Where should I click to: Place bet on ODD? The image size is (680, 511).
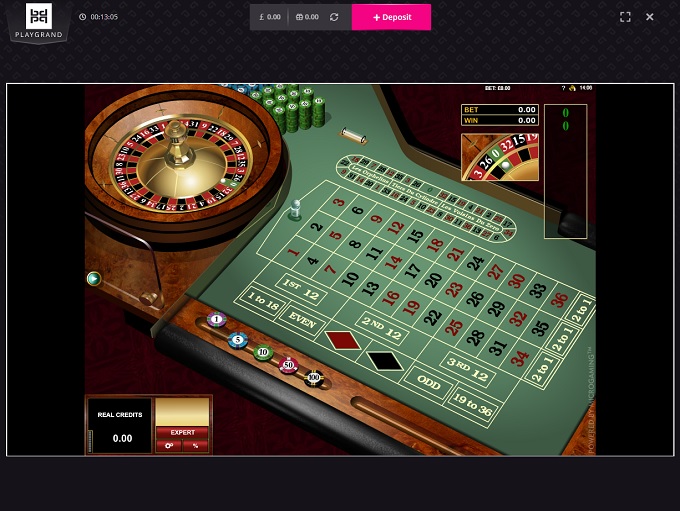pyautogui.click(x=428, y=382)
